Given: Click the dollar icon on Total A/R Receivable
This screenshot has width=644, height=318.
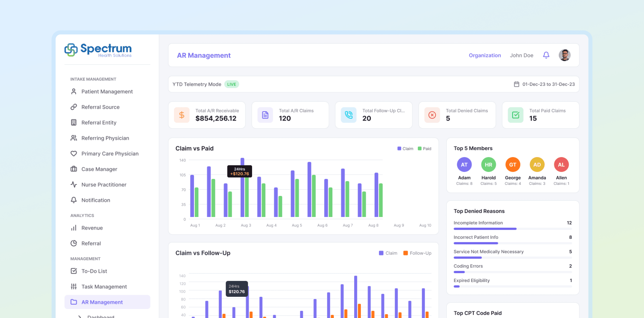Looking at the screenshot, I should tap(182, 115).
